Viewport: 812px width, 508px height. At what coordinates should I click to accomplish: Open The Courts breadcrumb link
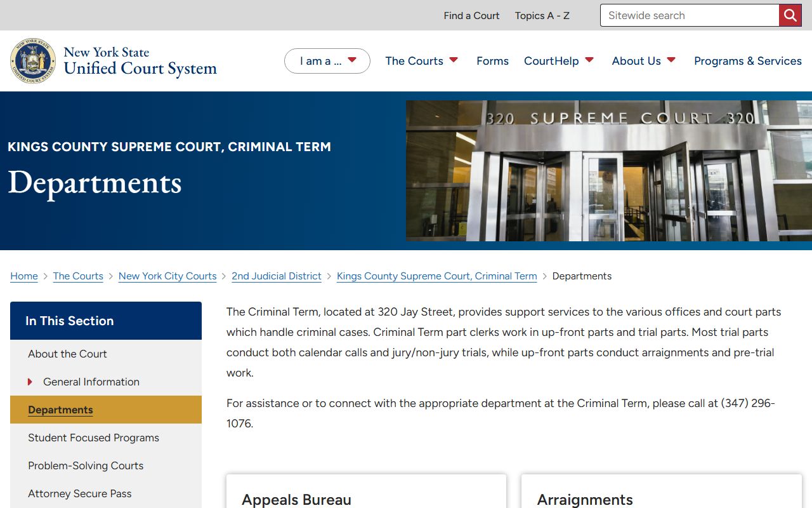point(78,276)
